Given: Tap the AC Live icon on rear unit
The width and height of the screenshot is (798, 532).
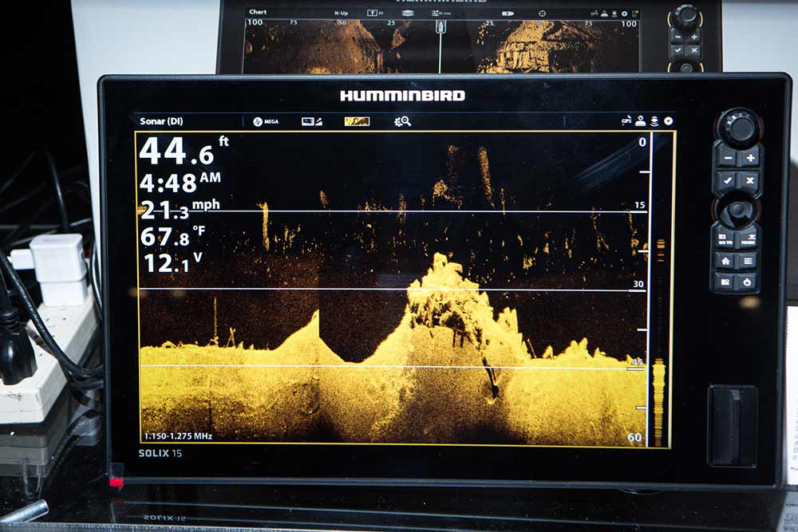Looking at the screenshot, I should 441,14.
